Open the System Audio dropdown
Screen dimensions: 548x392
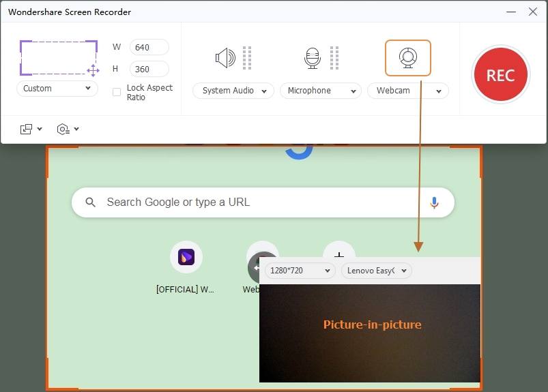(x=233, y=91)
